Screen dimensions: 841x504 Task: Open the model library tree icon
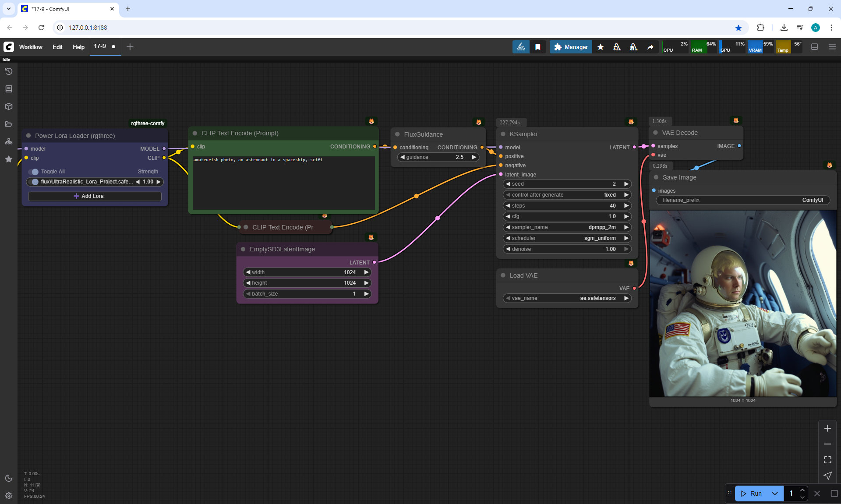(9, 141)
